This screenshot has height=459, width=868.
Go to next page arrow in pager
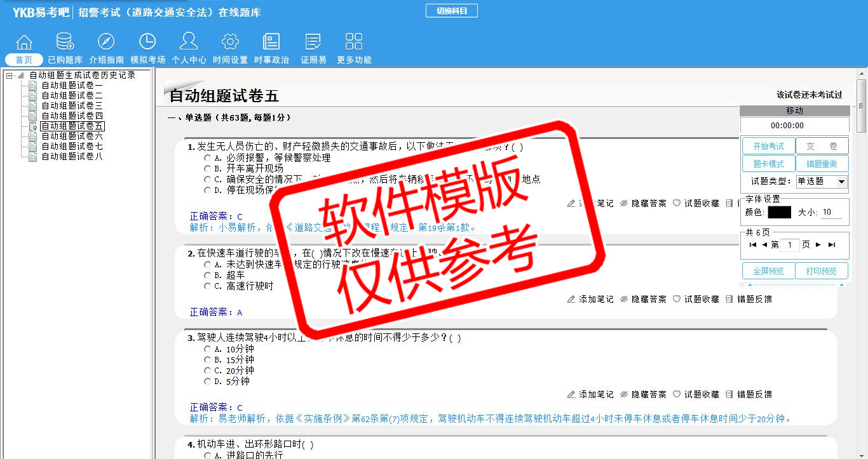click(x=818, y=245)
